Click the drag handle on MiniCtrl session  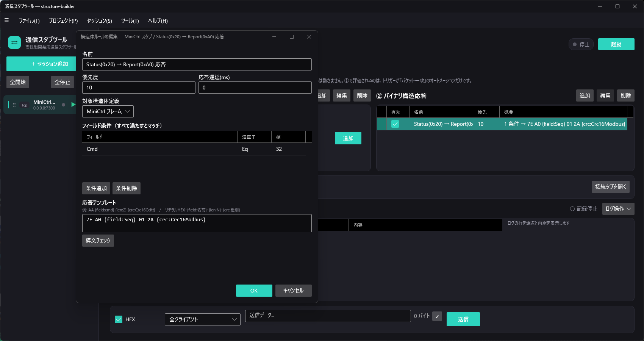[x=14, y=105]
